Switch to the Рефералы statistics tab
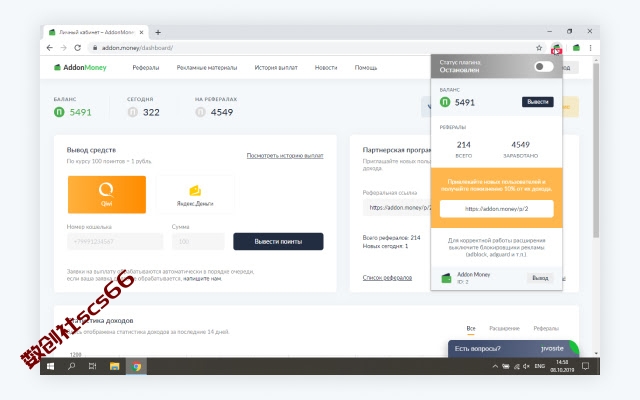 [546, 328]
